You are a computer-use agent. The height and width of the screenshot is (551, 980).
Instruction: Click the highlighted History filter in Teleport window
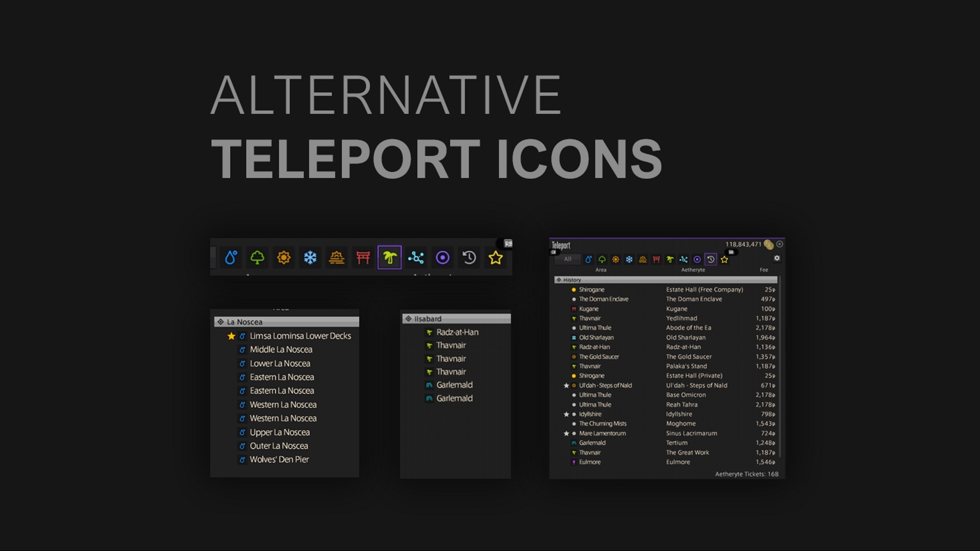point(710,259)
